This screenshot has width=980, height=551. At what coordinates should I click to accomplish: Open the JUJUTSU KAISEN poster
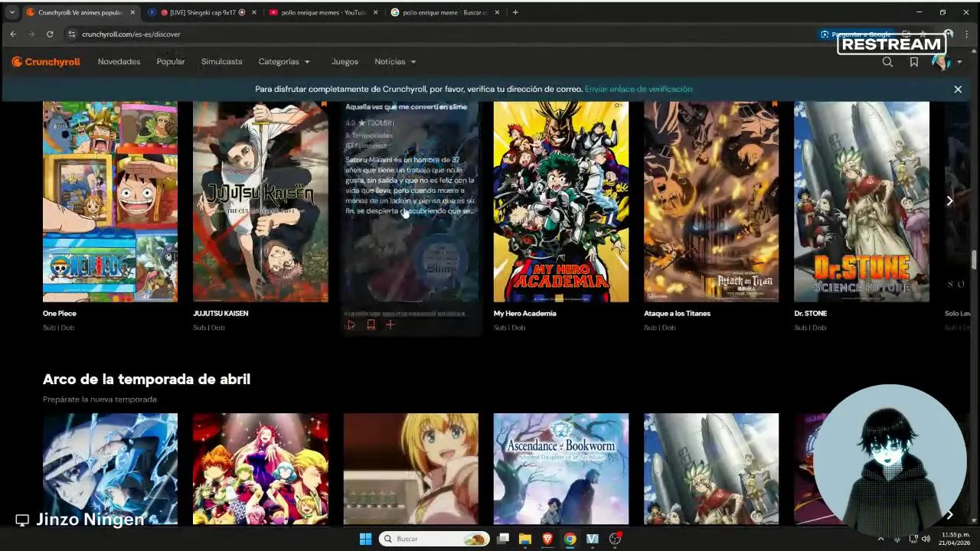[260, 202]
